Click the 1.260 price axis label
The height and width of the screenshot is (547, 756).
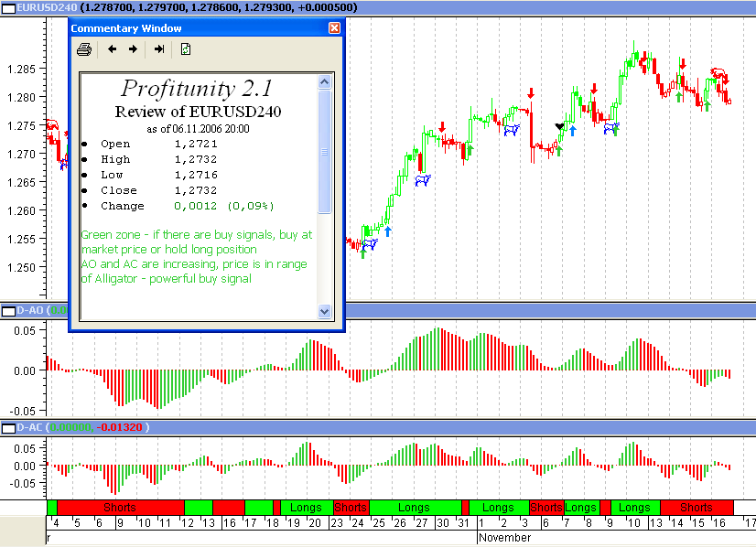point(22,211)
